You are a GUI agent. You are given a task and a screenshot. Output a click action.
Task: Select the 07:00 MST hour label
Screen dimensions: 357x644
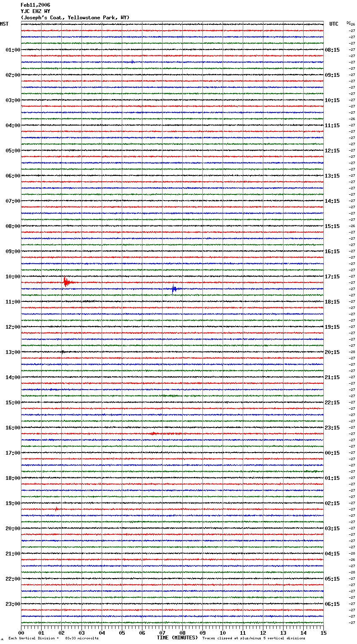coord(13,201)
